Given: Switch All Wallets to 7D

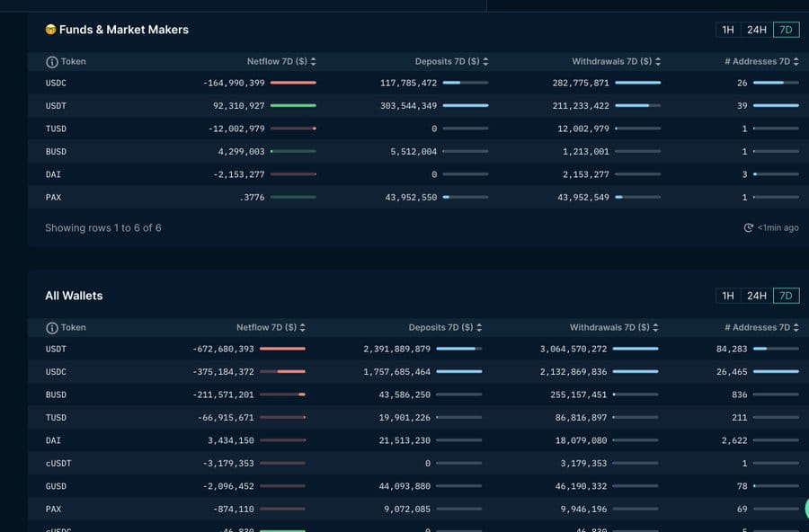Looking at the screenshot, I should pos(786,296).
